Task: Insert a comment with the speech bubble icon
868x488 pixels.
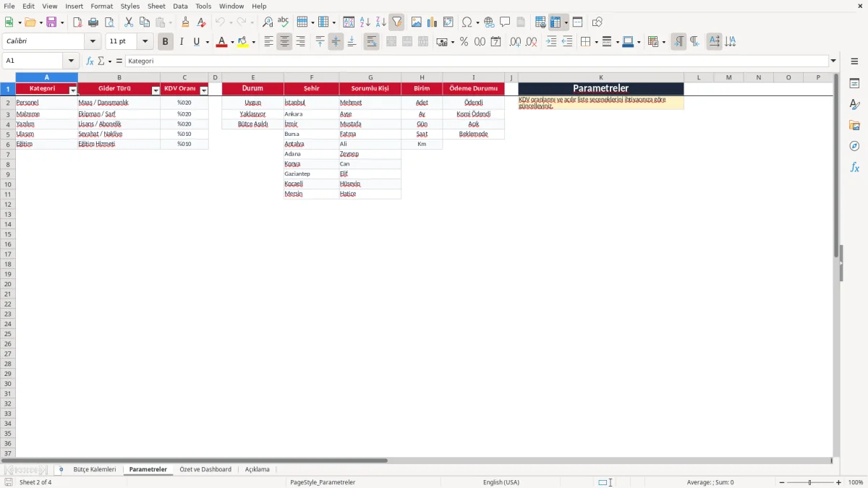Action: pyautogui.click(x=505, y=22)
